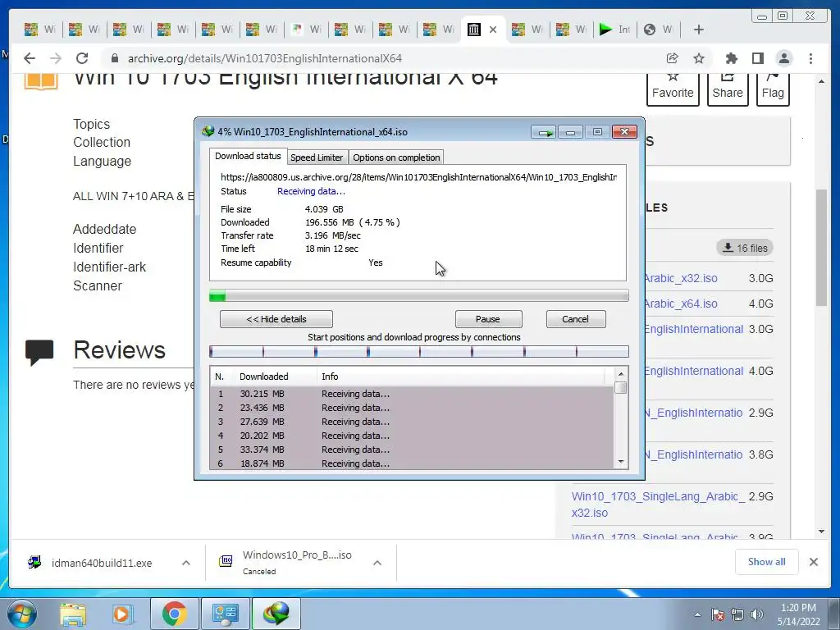The image size is (840, 630).
Task: Open the Arabic_x64.iso file link
Action: [681, 304]
